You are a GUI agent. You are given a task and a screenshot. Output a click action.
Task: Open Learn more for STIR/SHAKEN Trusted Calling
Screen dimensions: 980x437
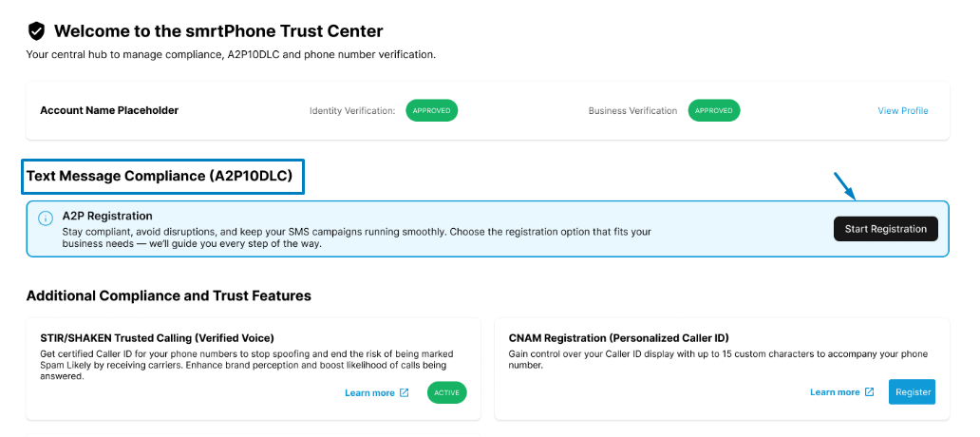[x=369, y=392]
